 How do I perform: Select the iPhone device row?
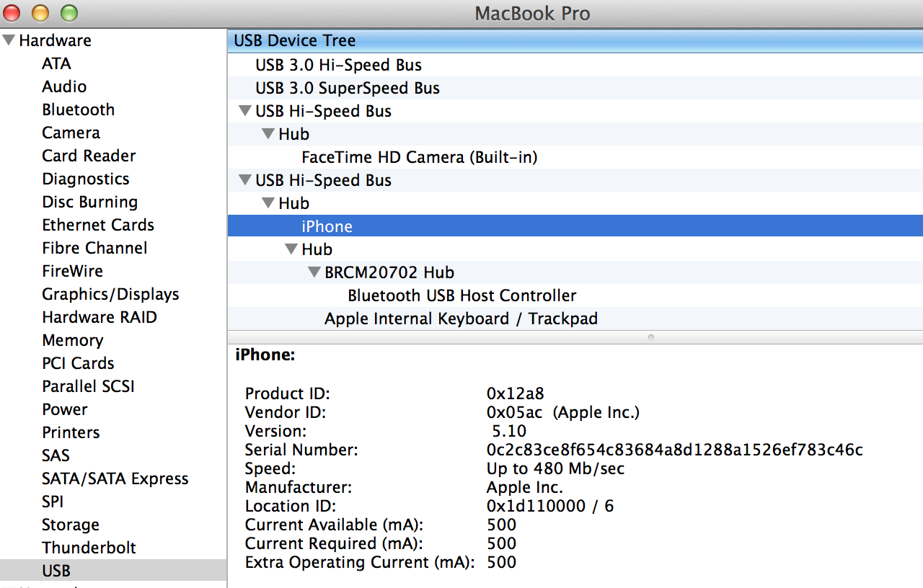[x=575, y=226]
